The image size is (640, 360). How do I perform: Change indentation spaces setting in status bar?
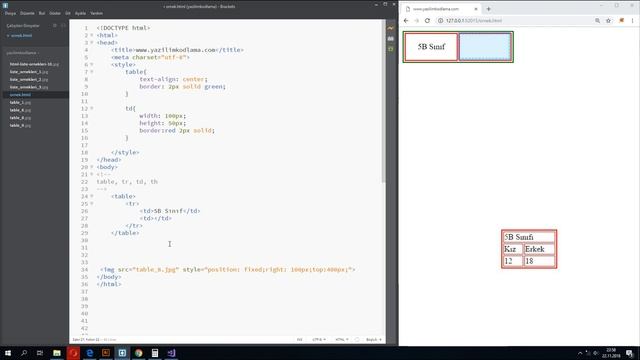pos(373,340)
